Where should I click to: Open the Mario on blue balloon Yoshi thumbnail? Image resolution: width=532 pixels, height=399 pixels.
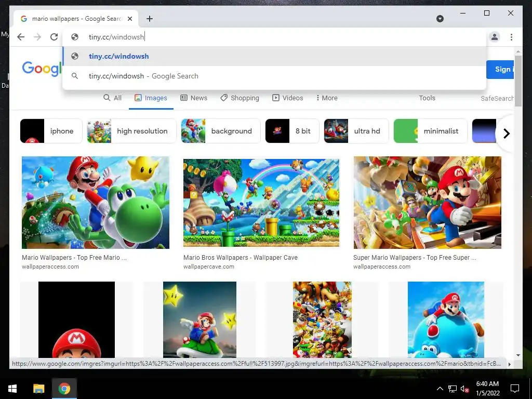446,320
